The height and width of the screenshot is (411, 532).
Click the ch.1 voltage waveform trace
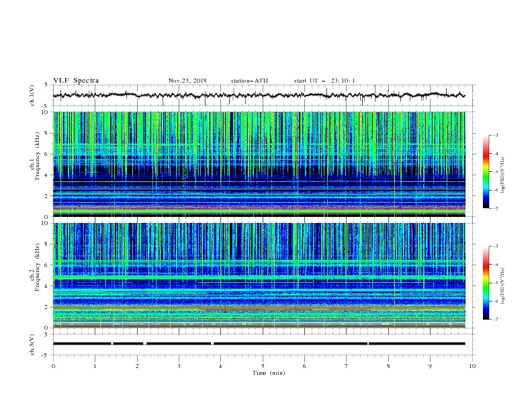pyautogui.click(x=259, y=95)
